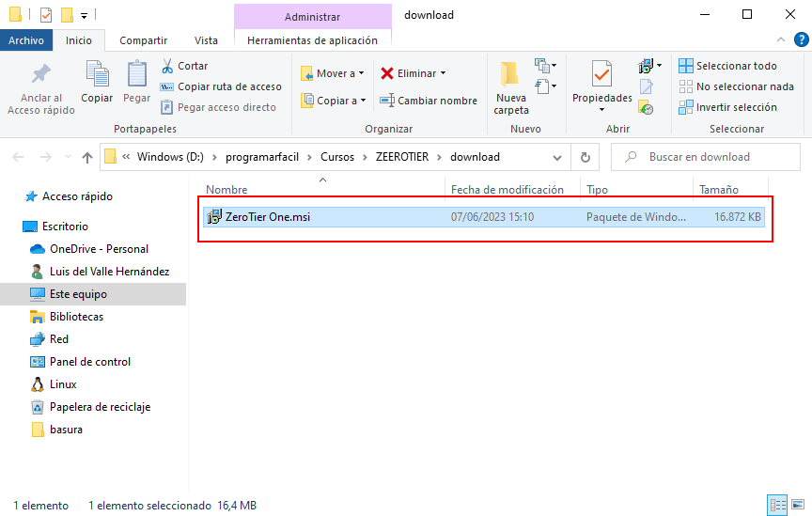Click the Propiedades checkmark icon
Viewport: 812px width, 516px height.
[601, 74]
